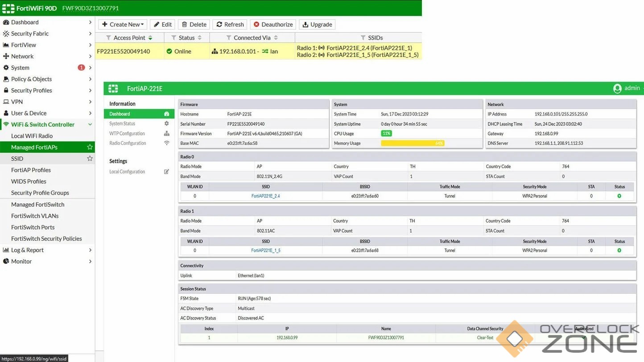Expand the Security Fabric chevron
This screenshot has width=644, height=362.
(90, 33)
